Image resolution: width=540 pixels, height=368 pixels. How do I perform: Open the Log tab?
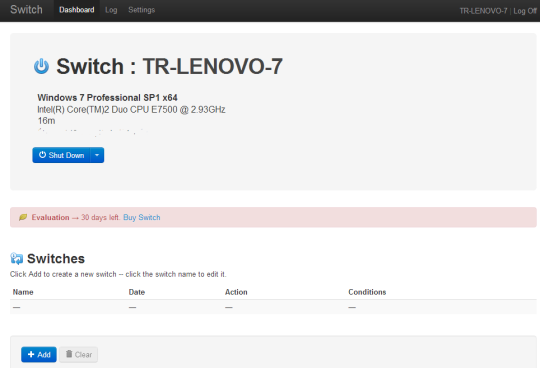pyautogui.click(x=111, y=10)
